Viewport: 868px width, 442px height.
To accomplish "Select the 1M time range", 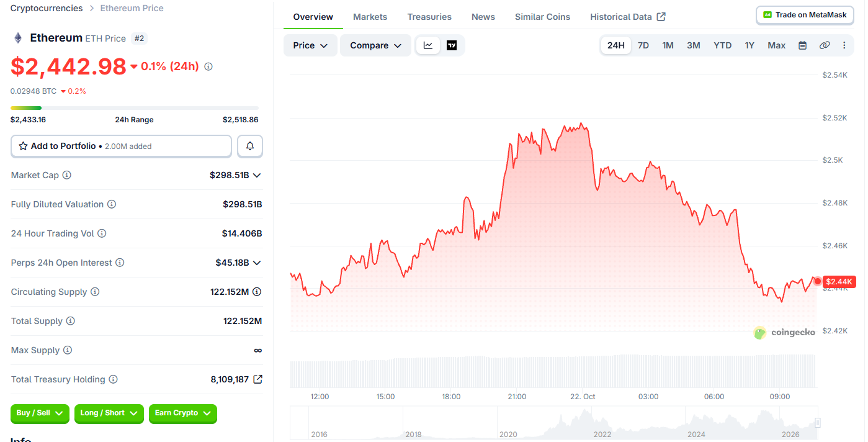I will [x=668, y=45].
